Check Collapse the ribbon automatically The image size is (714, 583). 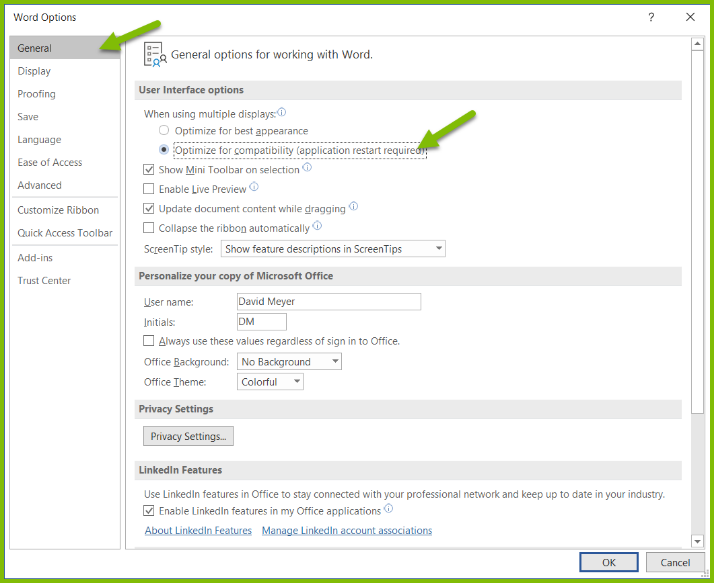148,228
